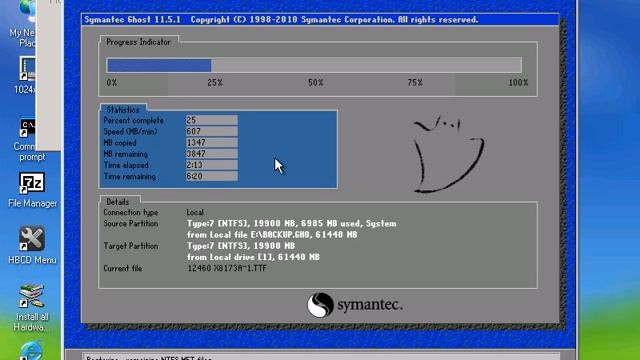Select the Speed (MB/min) value 607
Screen dimensions: 640x360
click(211, 131)
